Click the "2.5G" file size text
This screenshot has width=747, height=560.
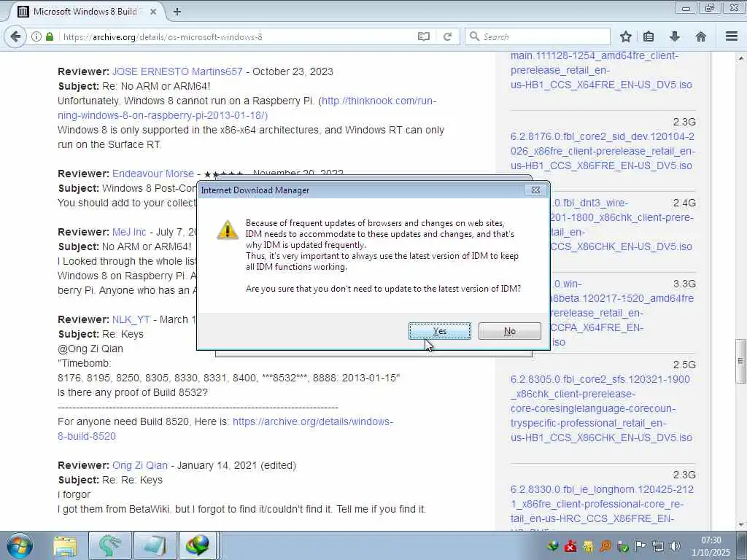[x=684, y=365]
